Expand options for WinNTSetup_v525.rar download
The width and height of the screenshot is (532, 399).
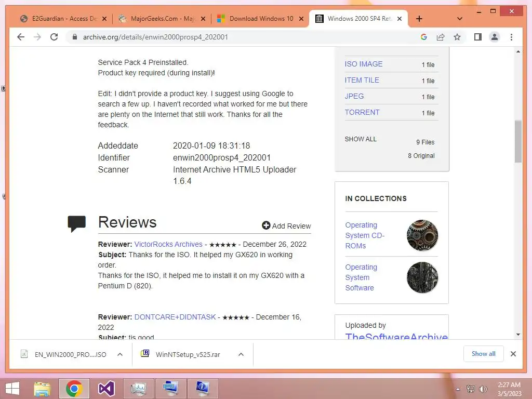click(241, 354)
